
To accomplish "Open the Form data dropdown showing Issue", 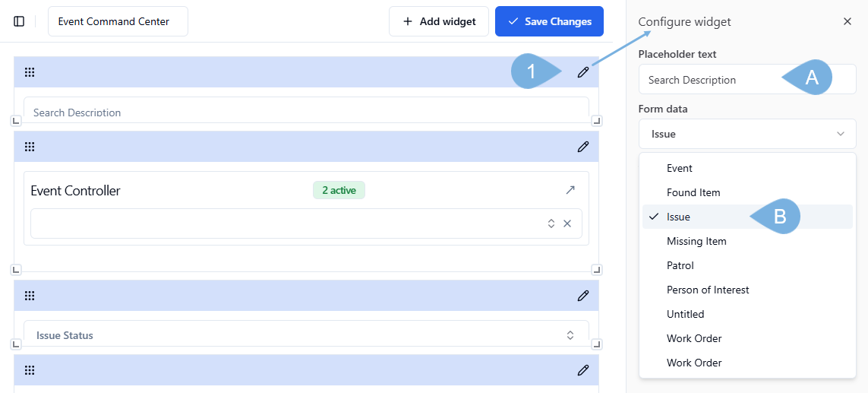I will point(747,134).
